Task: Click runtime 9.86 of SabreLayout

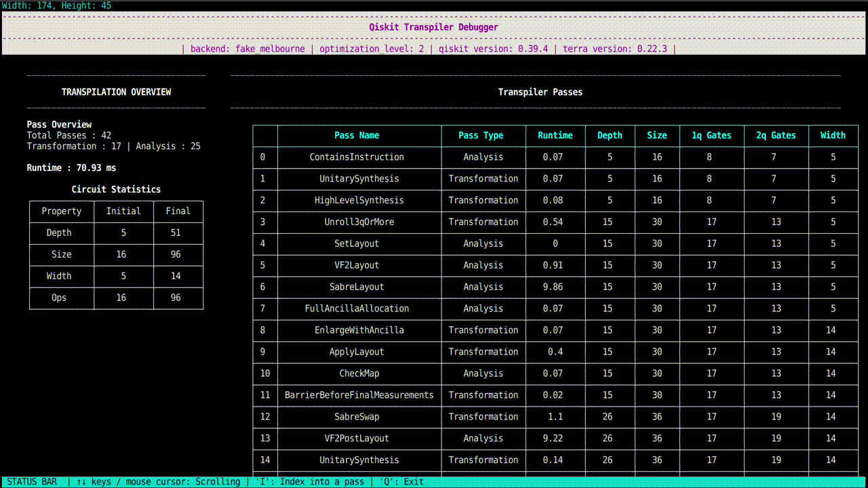Action: [553, 287]
